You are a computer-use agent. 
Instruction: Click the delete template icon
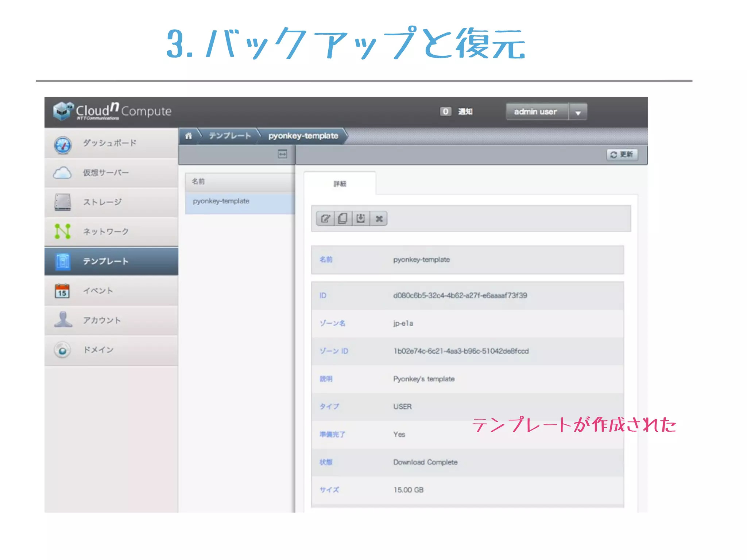tap(379, 219)
